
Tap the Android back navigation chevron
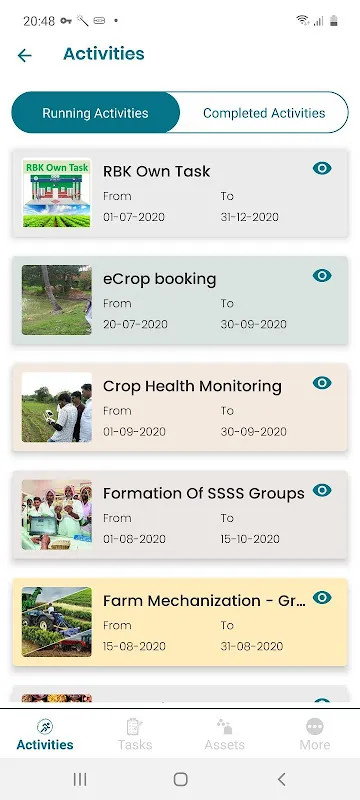click(281, 779)
